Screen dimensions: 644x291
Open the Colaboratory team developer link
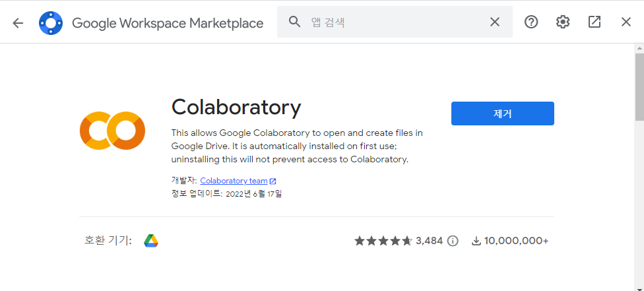234,181
